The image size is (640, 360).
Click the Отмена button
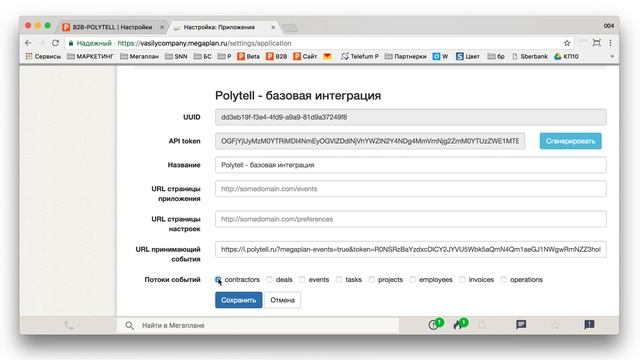pyautogui.click(x=282, y=300)
